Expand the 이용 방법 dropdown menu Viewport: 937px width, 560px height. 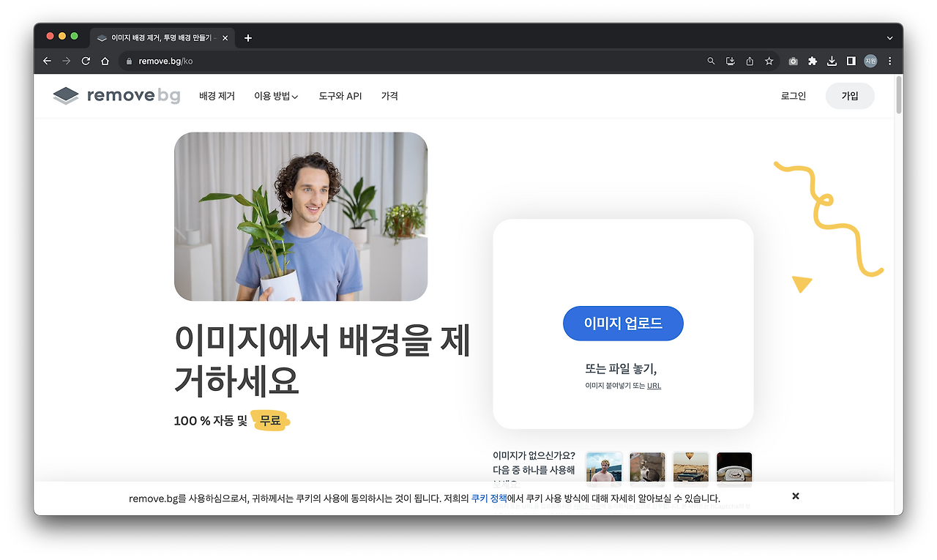tap(275, 96)
